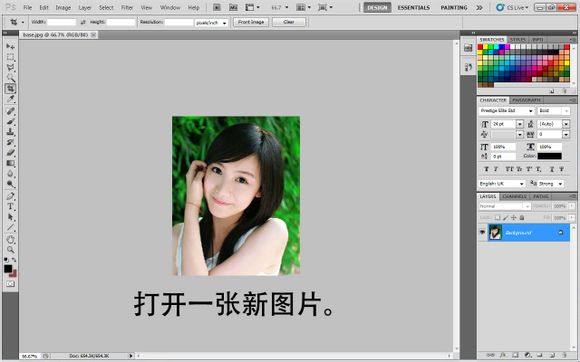Click the Clear button in options bar
The height and width of the screenshot is (362, 580).
(289, 22)
